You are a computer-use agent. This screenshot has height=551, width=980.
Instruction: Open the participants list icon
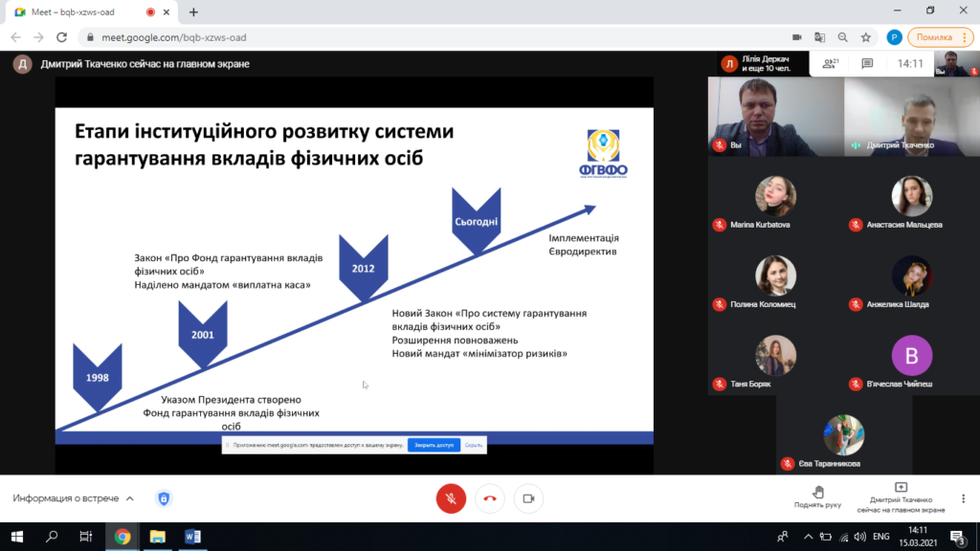click(831, 63)
